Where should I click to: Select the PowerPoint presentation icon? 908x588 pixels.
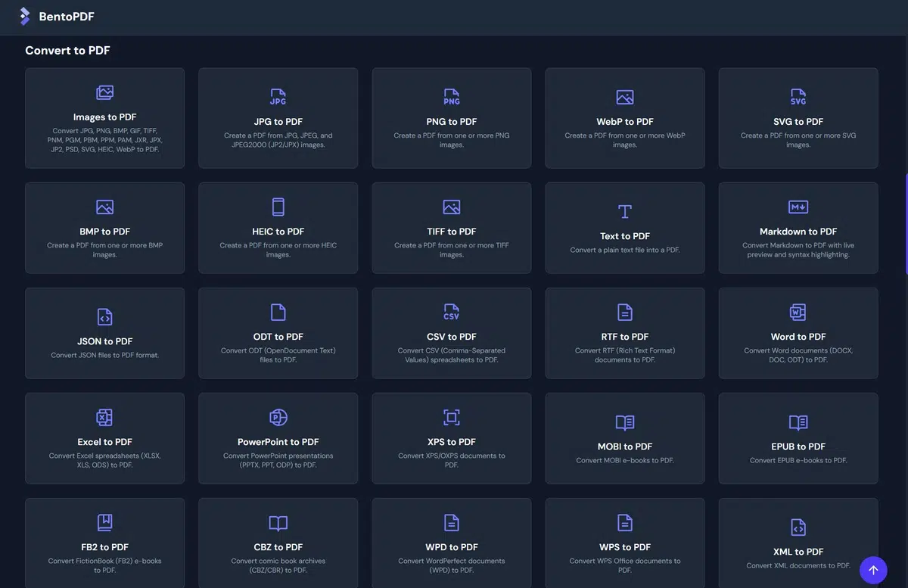[x=278, y=417]
